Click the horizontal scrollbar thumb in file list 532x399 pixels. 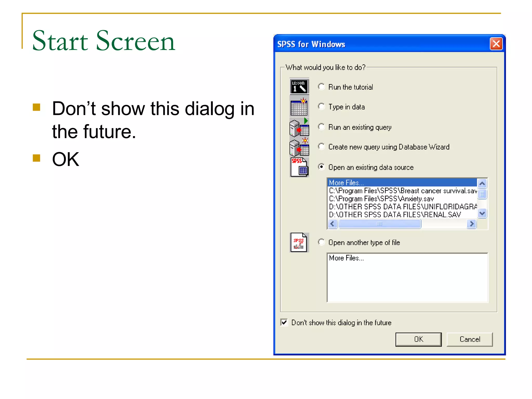pyautogui.click(x=380, y=224)
